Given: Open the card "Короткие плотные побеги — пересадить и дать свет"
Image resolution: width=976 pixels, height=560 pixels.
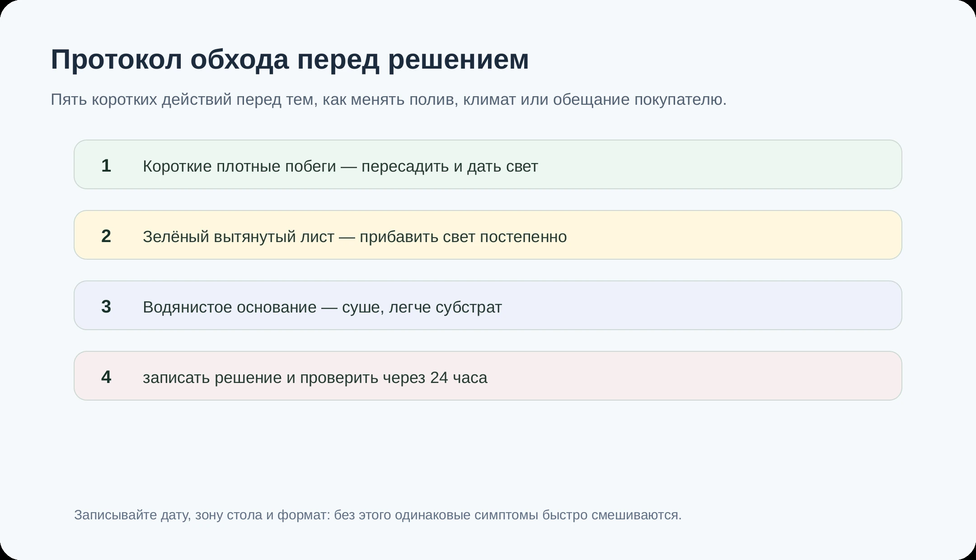Looking at the screenshot, I should 488,164.
